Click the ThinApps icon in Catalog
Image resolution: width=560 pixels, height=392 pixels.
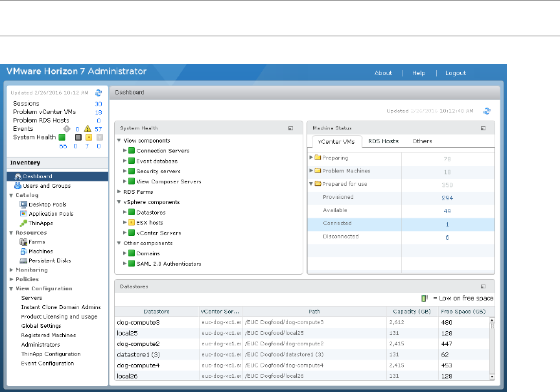click(x=23, y=223)
